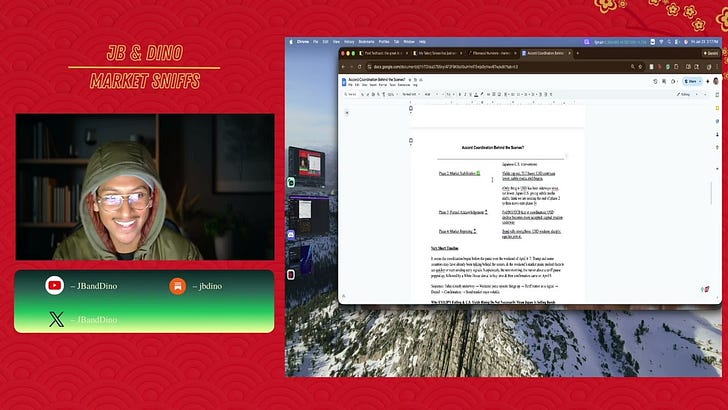Click the browser back arrow
Image resolution: width=728 pixels, height=410 pixels.
click(x=344, y=67)
